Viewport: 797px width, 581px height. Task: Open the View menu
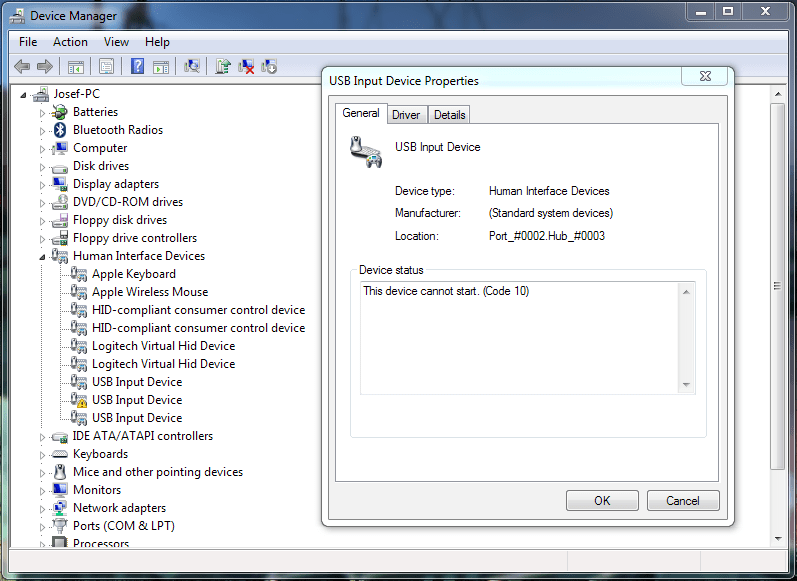(x=116, y=42)
